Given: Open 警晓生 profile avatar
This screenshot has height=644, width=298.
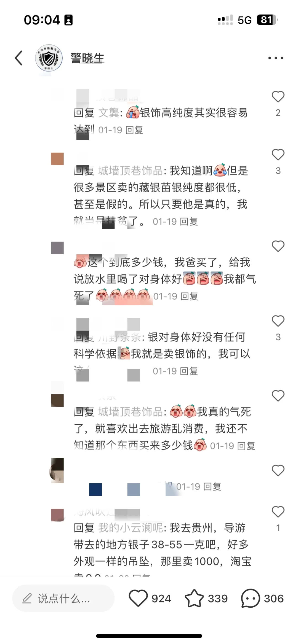Looking at the screenshot, I should [49, 58].
